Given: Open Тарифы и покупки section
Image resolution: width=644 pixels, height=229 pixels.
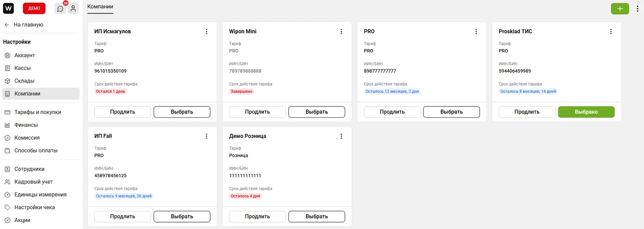Looking at the screenshot, I should point(37,112).
